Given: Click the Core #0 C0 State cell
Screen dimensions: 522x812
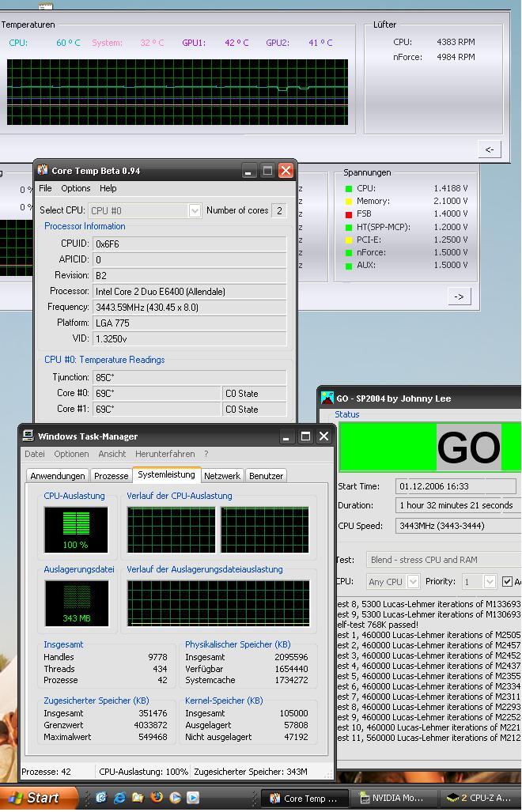Looking at the screenshot, I should 254,394.
